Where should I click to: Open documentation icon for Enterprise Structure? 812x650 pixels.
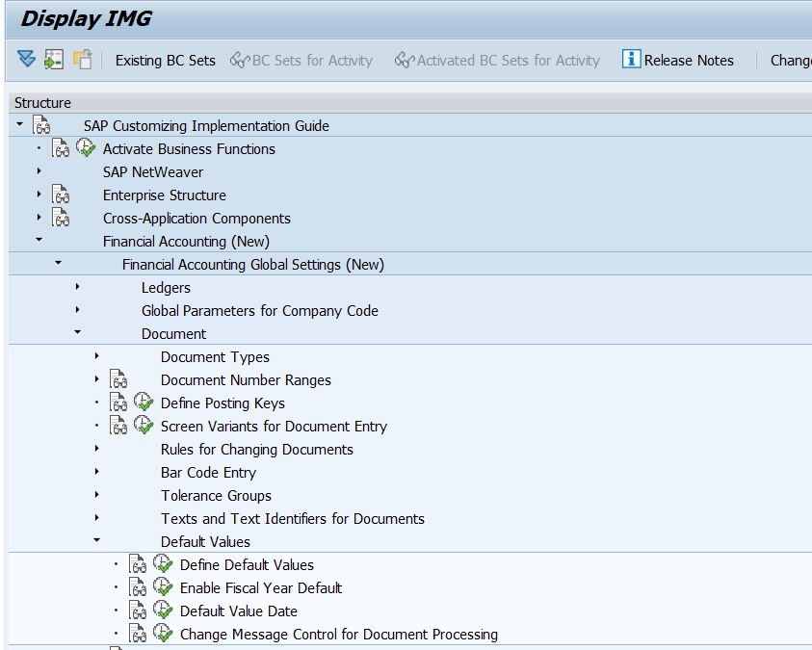[x=61, y=195]
